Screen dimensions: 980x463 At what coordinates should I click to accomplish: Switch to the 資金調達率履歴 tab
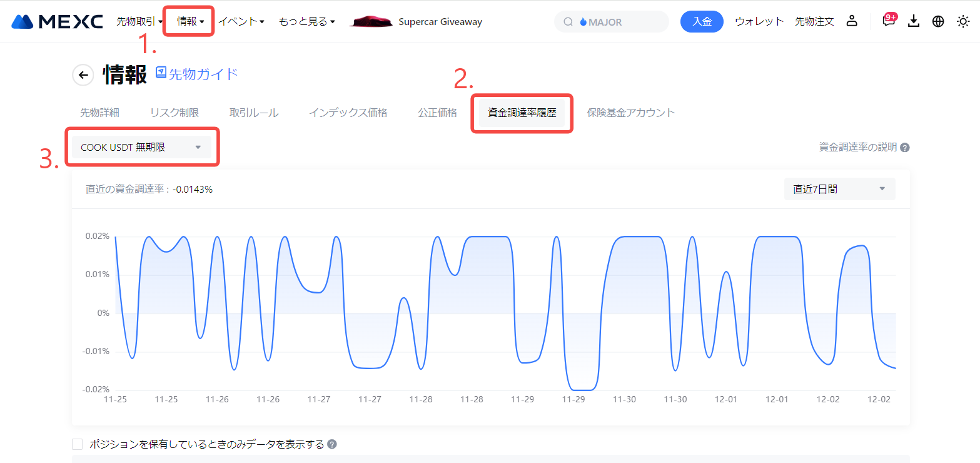522,113
